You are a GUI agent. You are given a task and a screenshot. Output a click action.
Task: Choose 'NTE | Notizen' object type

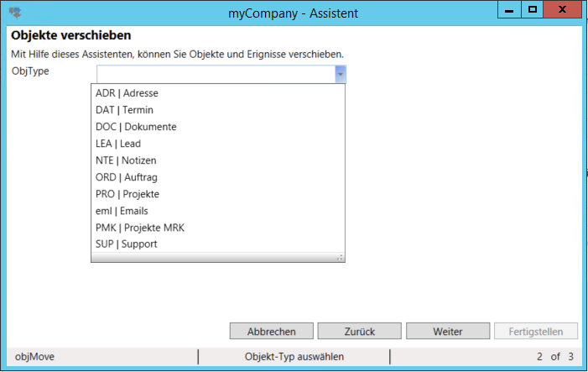tap(126, 160)
